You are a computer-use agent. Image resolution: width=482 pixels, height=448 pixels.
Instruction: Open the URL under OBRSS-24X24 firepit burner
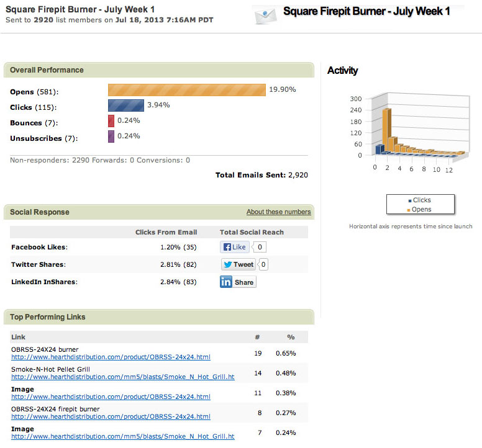pyautogui.click(x=111, y=416)
